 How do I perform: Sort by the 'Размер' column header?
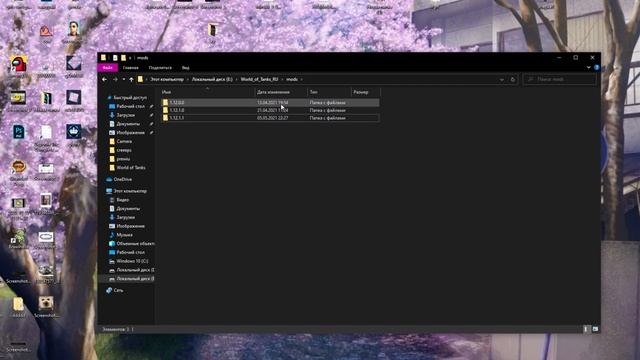click(365, 92)
